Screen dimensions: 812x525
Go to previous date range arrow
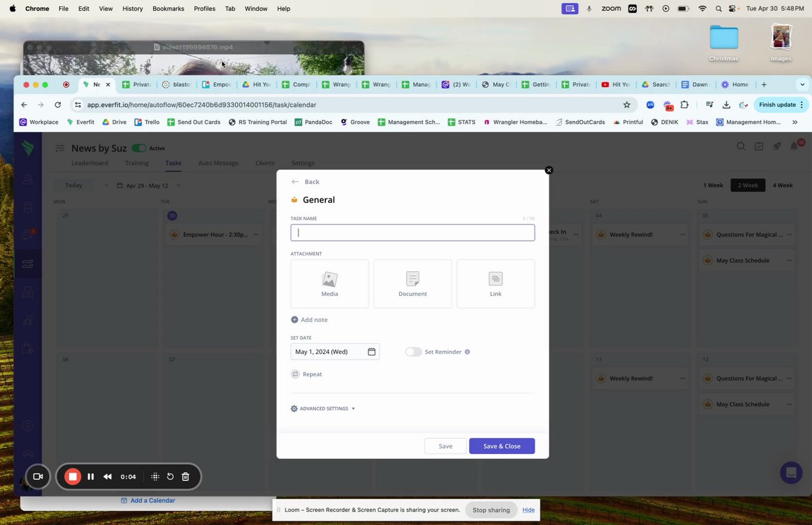point(106,185)
